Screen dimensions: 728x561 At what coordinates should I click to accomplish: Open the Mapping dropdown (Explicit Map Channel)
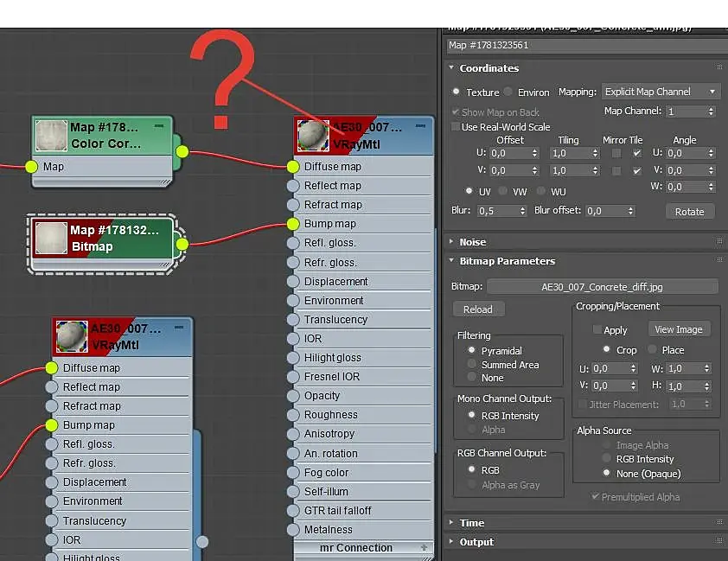click(x=661, y=92)
